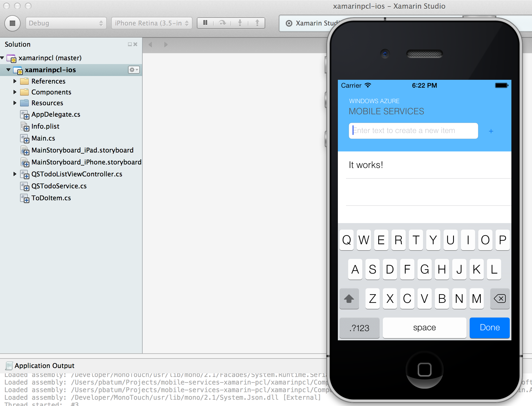
Task: Tap the Wi-Fi icon in simulator status bar
Action: click(368, 85)
